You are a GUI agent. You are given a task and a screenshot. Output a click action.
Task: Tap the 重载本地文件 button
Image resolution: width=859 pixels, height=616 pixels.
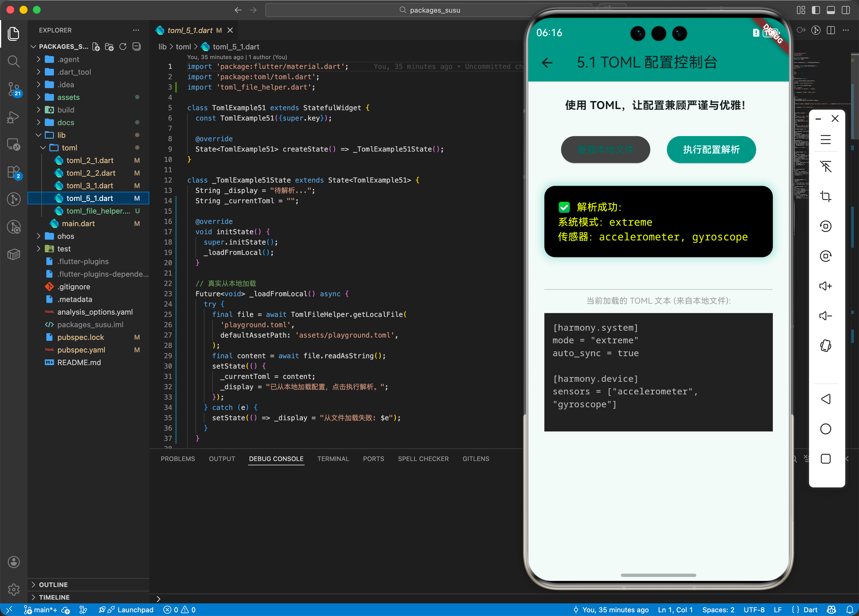pos(605,150)
